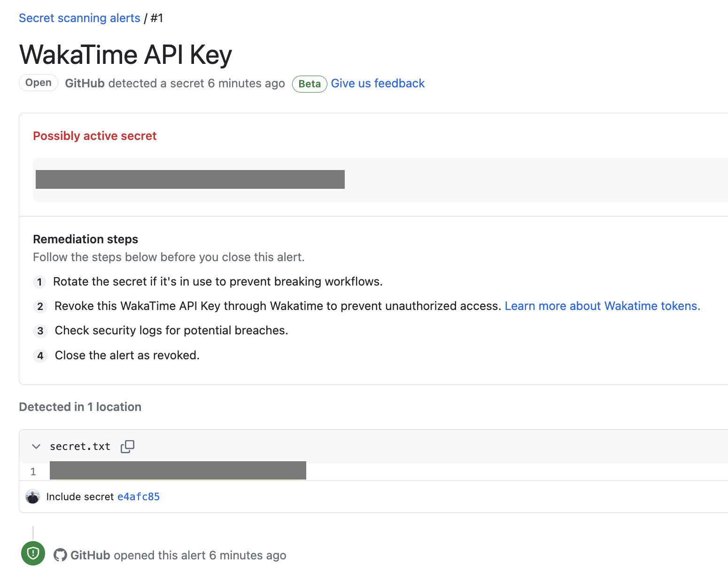This screenshot has width=728, height=573.
Task: Open commit e4afc85 link
Action: coord(139,496)
